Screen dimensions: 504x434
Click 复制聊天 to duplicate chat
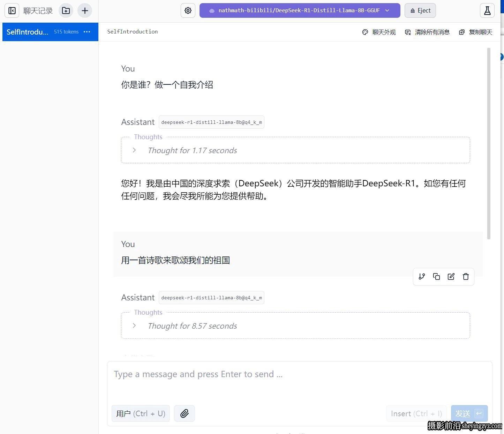tap(476, 32)
